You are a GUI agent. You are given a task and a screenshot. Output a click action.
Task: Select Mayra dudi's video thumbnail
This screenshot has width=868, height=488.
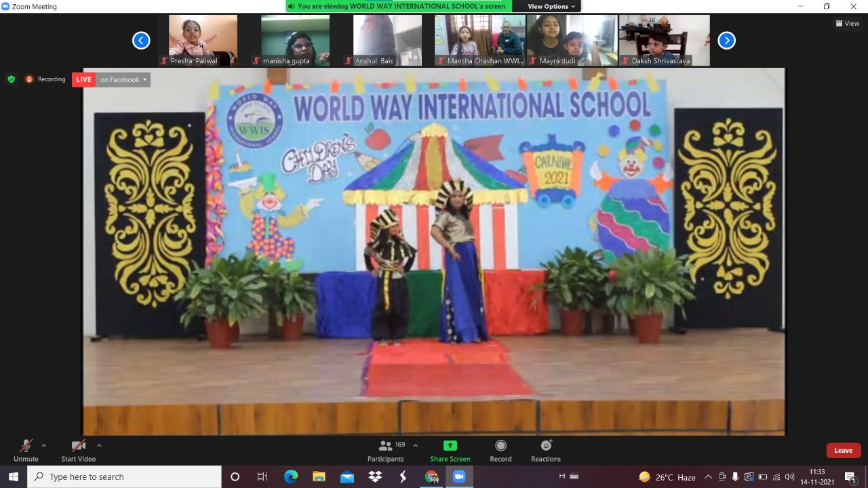point(572,40)
